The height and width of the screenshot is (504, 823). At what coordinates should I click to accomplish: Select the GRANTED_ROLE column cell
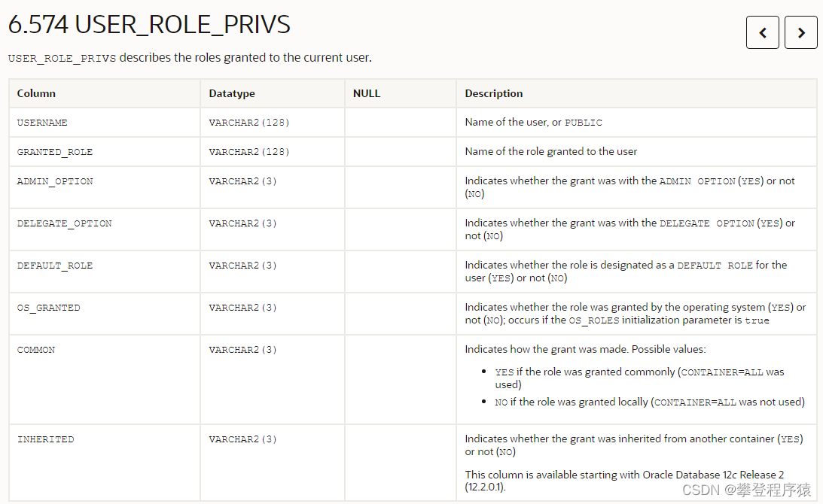click(x=55, y=152)
